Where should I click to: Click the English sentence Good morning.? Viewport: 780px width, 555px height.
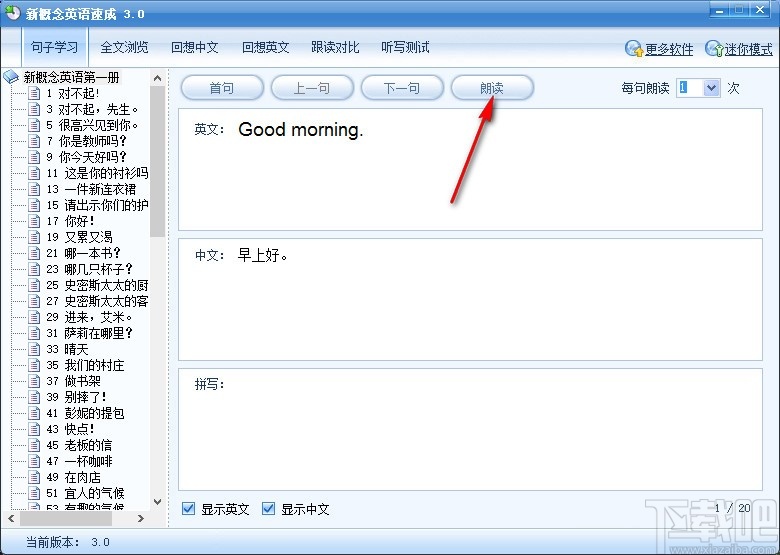pos(301,130)
